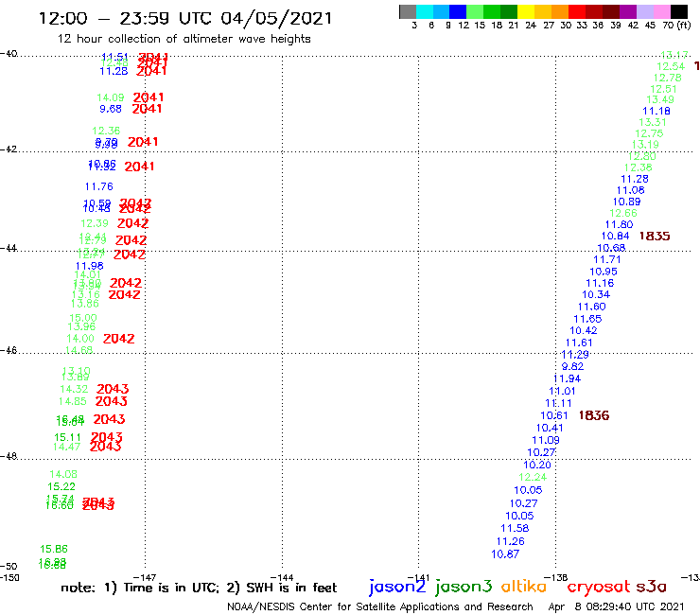The image size is (700, 615).
Task: Pick the purple swatch in the color scale
Action: tap(627, 11)
